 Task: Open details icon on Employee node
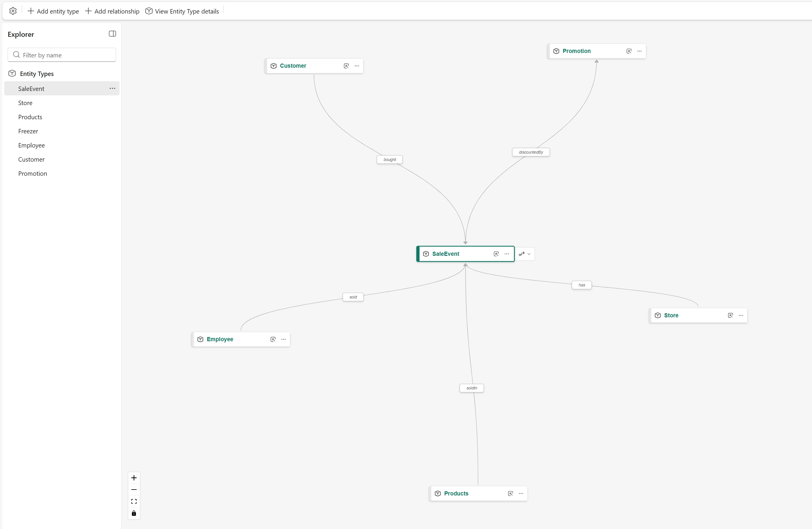pyautogui.click(x=273, y=339)
